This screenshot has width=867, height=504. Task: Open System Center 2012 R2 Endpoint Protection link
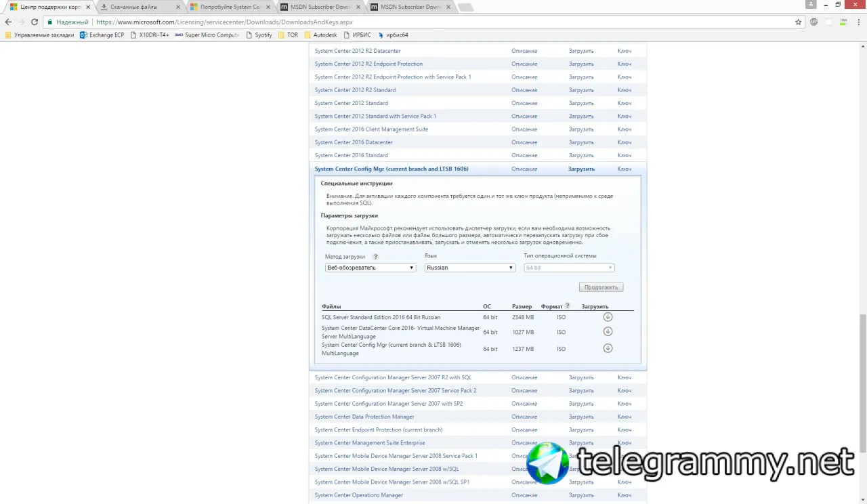pos(368,64)
